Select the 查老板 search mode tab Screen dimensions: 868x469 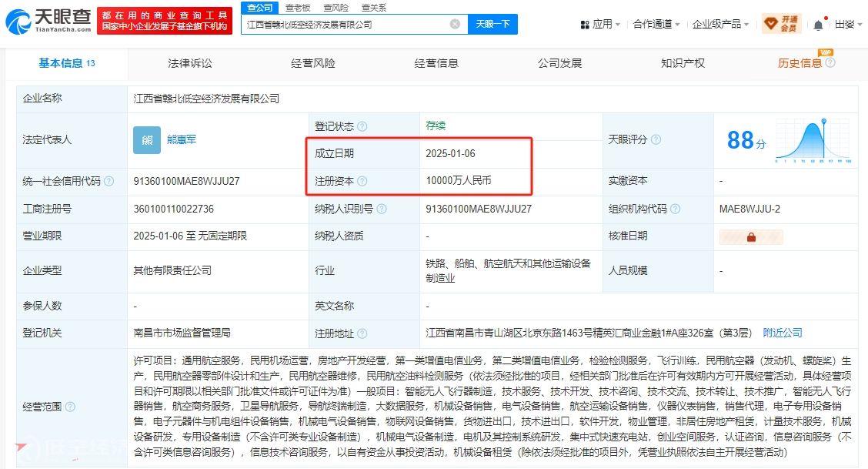coord(298,8)
